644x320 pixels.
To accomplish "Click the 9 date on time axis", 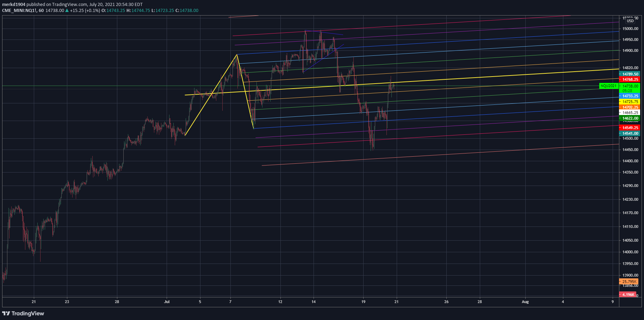I will (x=613, y=302).
